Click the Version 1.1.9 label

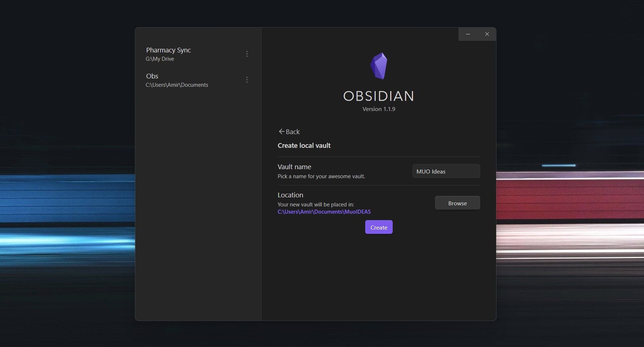[378, 109]
